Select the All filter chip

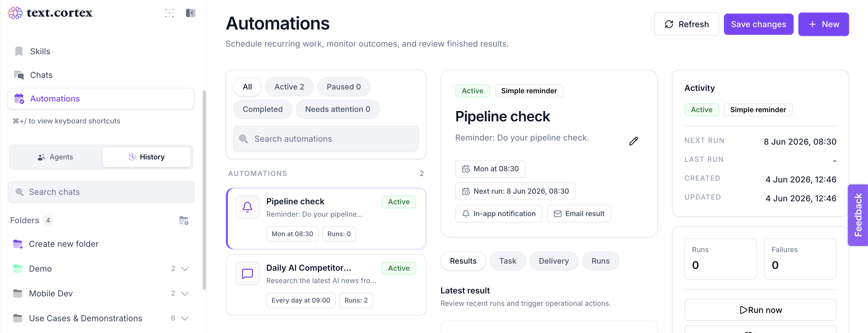(247, 86)
